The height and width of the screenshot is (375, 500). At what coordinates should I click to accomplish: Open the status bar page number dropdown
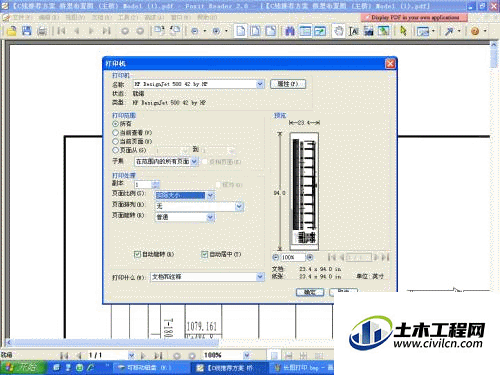[131, 356]
